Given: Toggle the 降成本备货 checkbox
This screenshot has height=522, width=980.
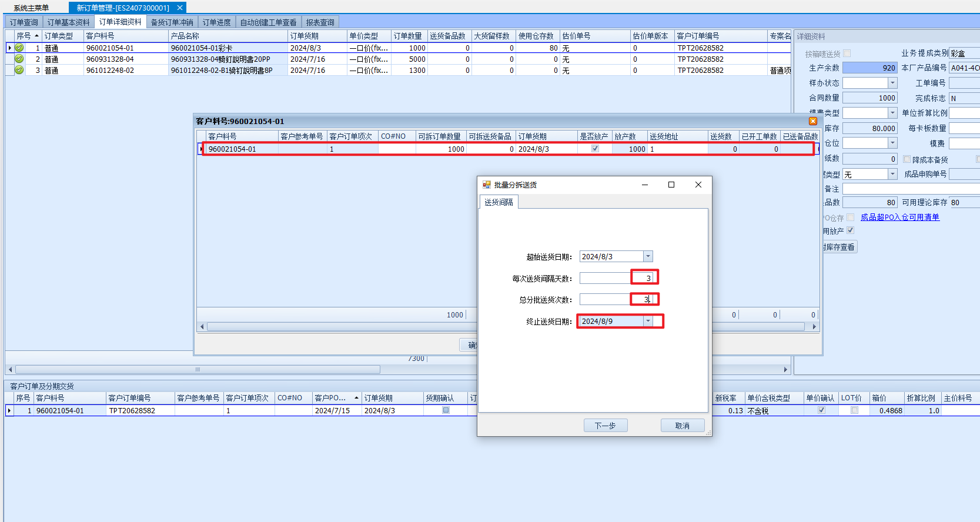Looking at the screenshot, I should (x=907, y=159).
